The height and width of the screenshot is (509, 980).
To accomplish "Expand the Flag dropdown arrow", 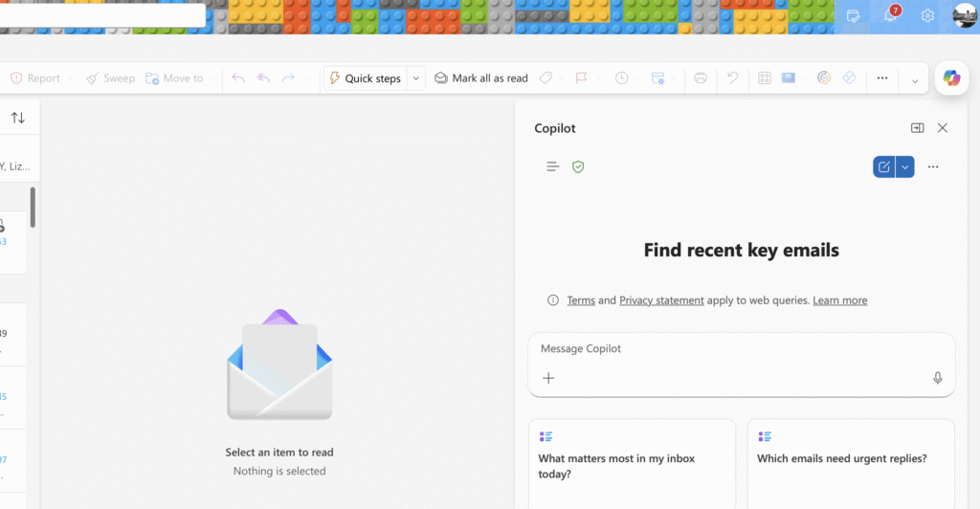I will (x=599, y=78).
